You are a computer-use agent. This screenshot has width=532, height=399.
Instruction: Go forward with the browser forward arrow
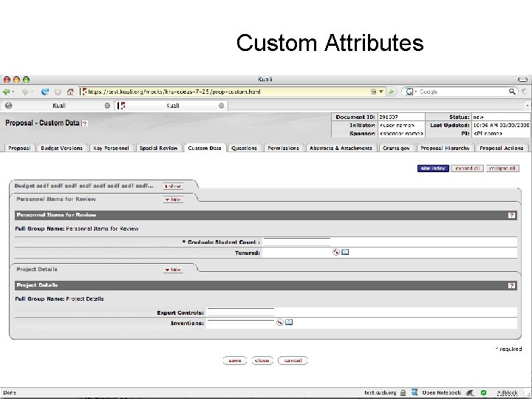[x=25, y=92]
